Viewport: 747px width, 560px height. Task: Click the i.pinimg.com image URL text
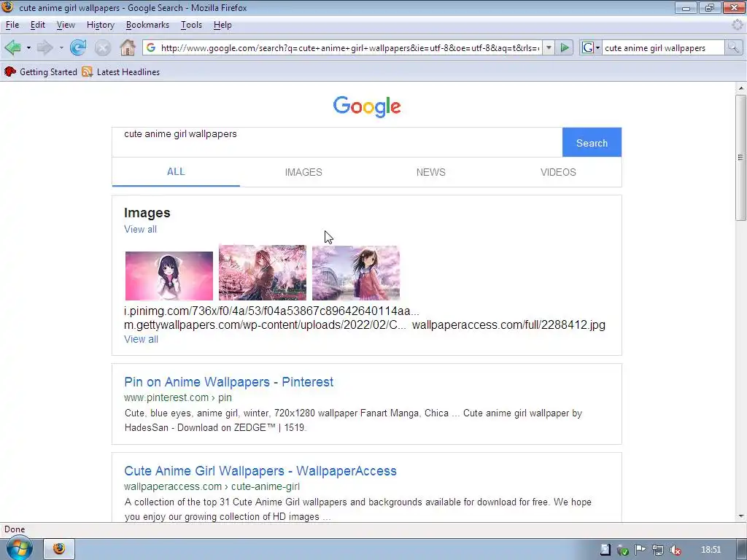point(271,311)
